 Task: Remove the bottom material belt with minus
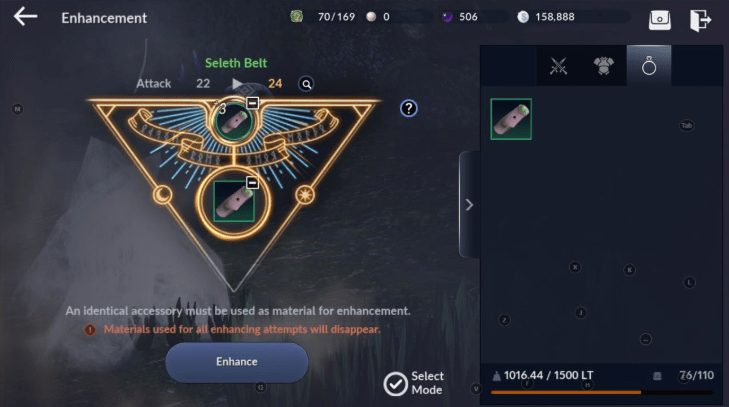252,182
